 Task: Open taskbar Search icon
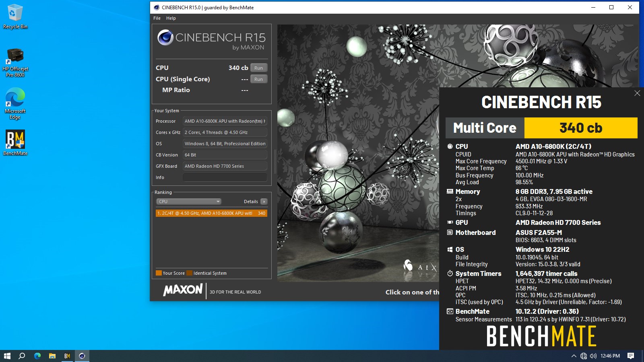point(22,356)
